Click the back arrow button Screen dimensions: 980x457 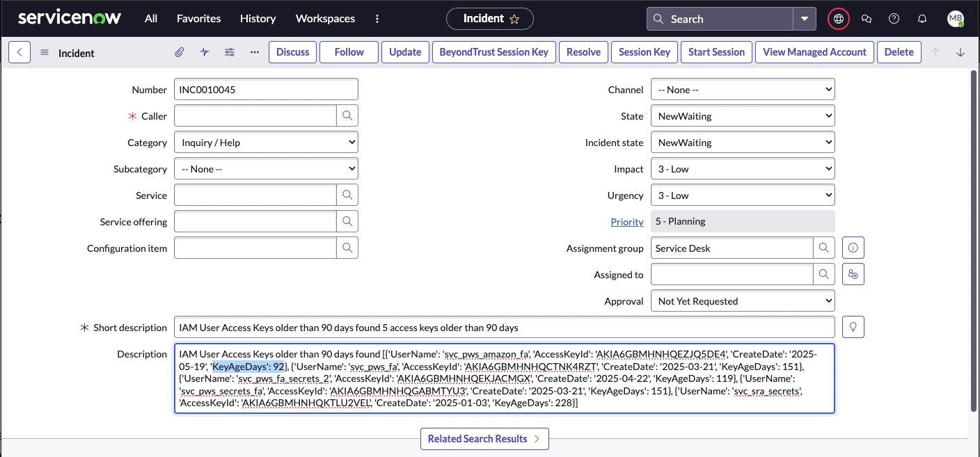click(19, 52)
